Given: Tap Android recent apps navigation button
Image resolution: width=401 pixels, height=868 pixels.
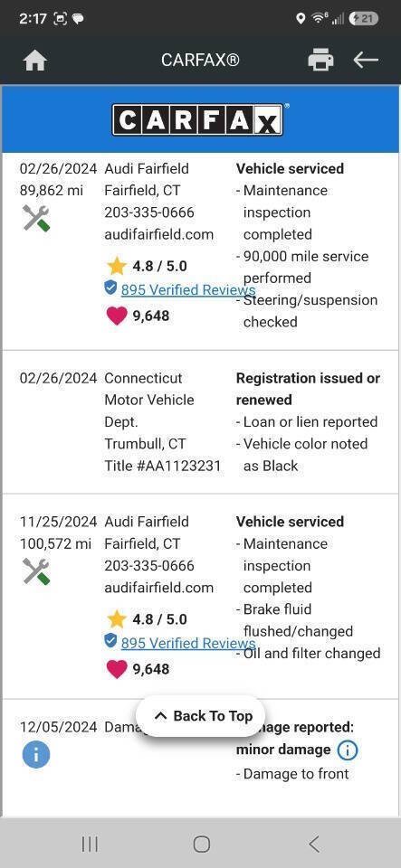Looking at the screenshot, I should click(90, 844).
